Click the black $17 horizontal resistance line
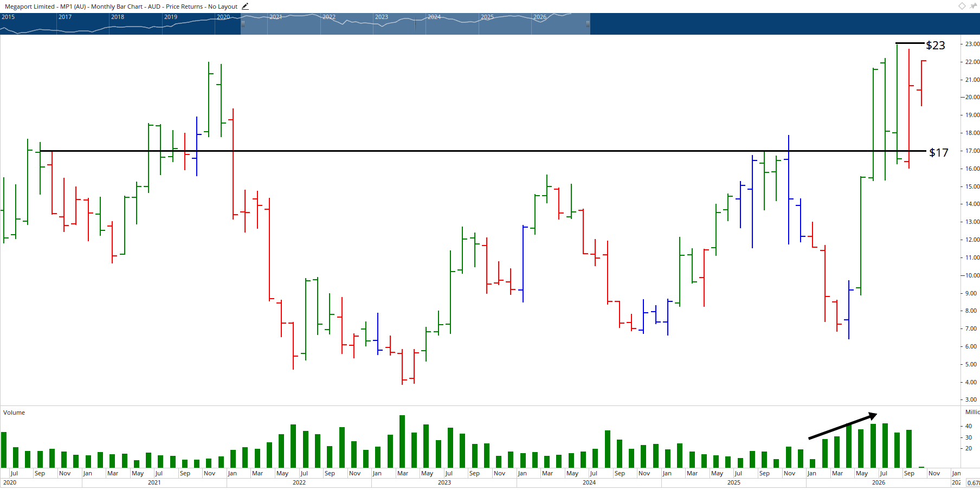This screenshot has width=980, height=490. (x=483, y=151)
